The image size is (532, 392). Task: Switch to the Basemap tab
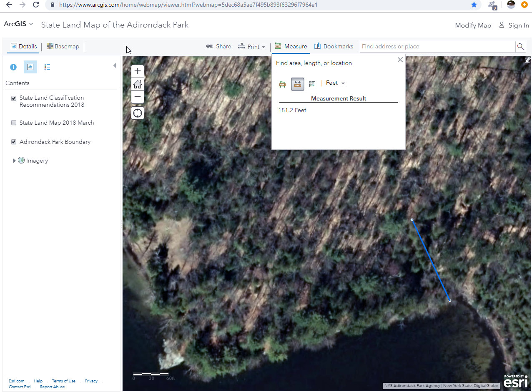tap(63, 46)
